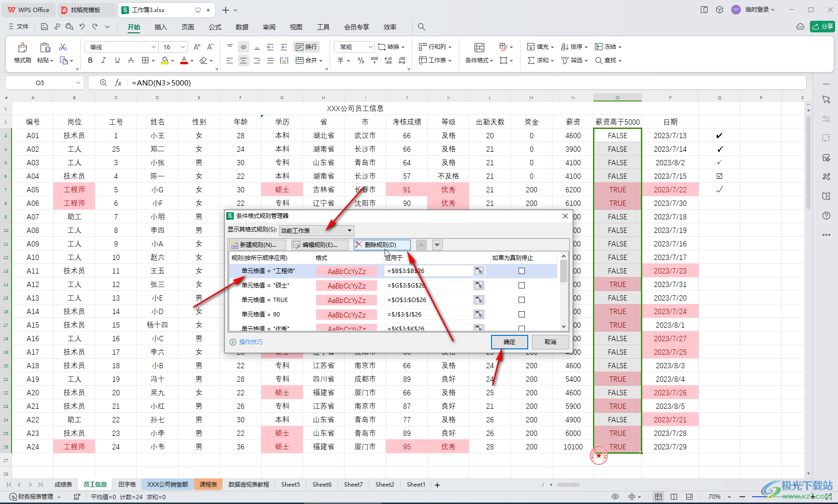Open the font size 16 dropdown
This screenshot has height=504, width=838.
tap(183, 47)
